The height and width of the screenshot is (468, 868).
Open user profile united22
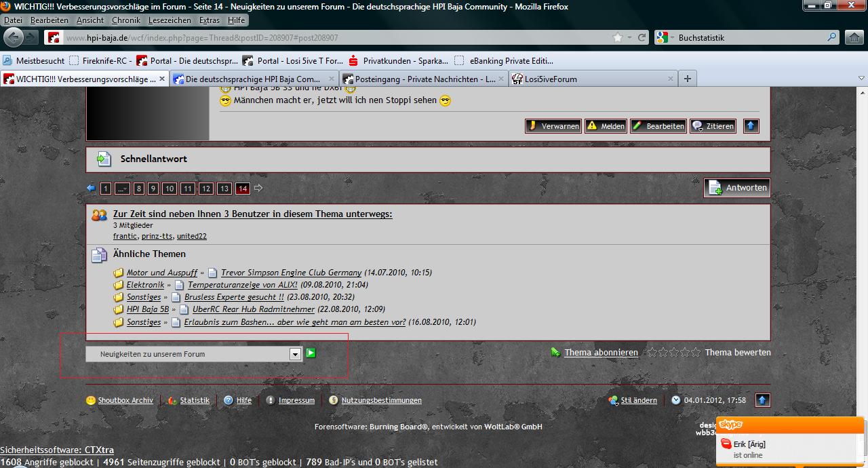(192, 236)
